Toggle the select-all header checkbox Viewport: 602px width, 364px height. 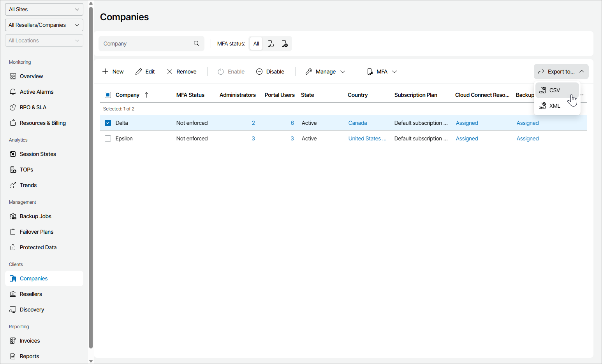108,95
